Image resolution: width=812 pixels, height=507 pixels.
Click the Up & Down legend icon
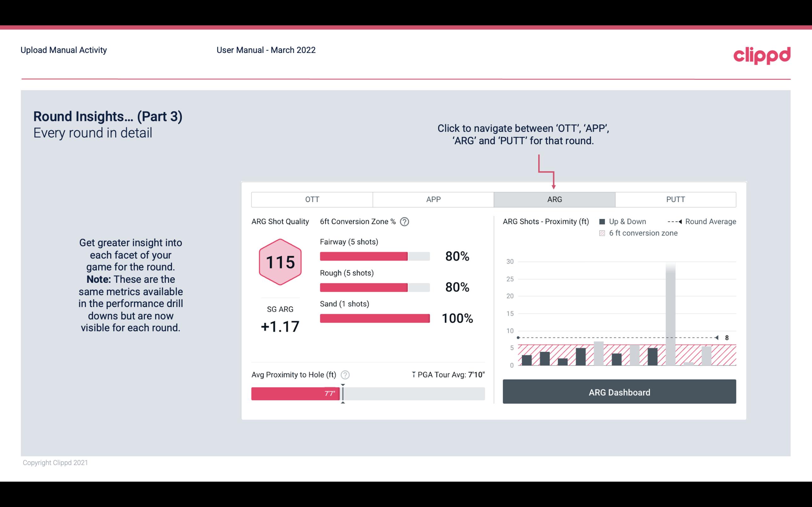click(604, 221)
